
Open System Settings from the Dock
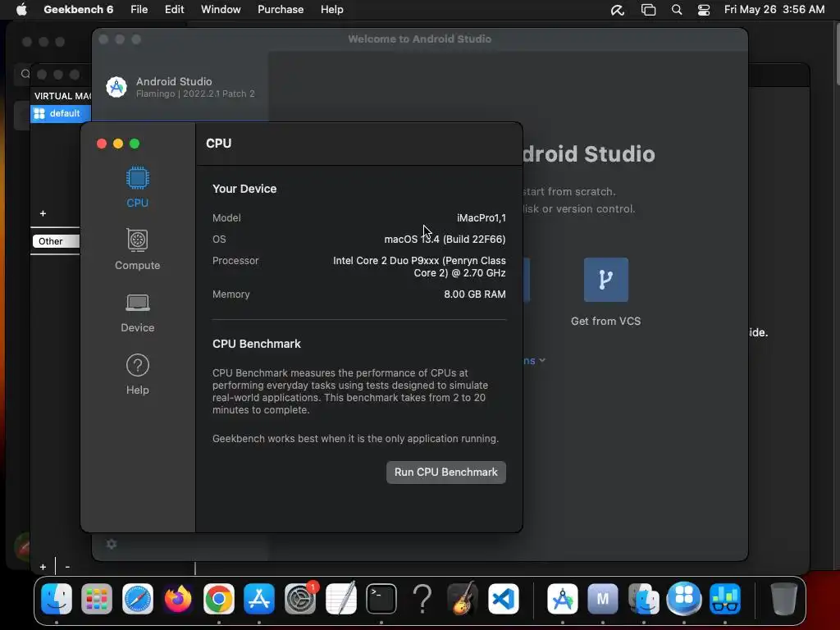(300, 598)
